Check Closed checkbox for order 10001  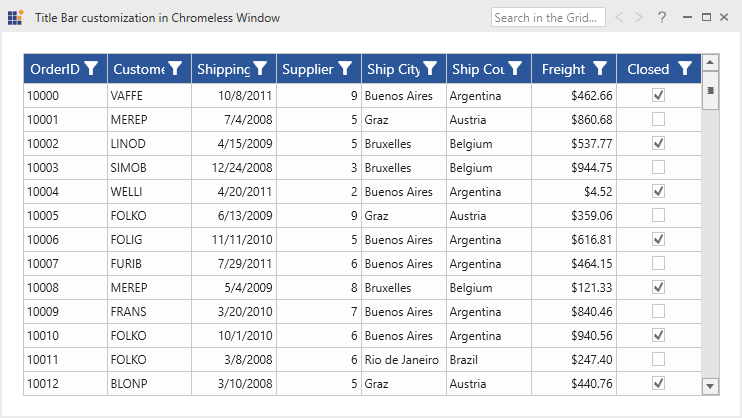658,120
